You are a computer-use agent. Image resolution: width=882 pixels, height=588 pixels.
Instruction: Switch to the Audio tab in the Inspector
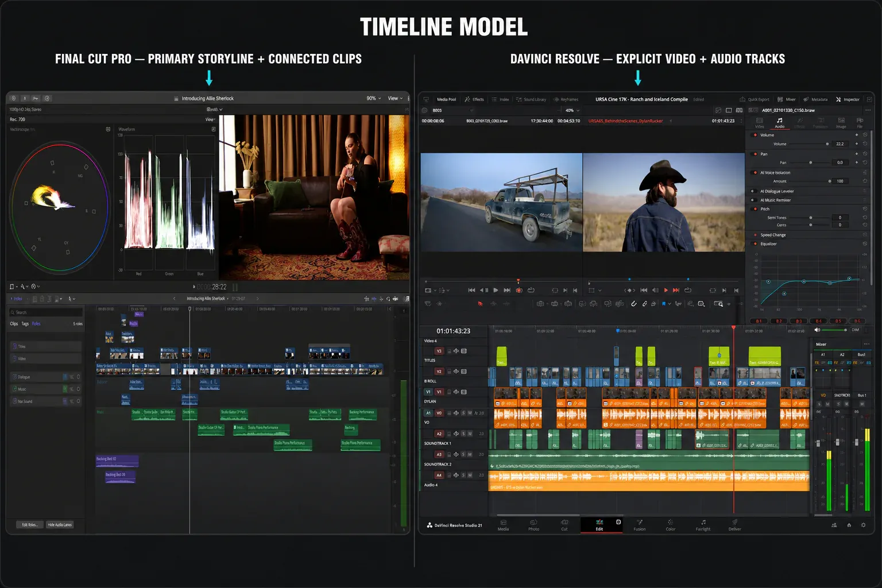point(779,123)
